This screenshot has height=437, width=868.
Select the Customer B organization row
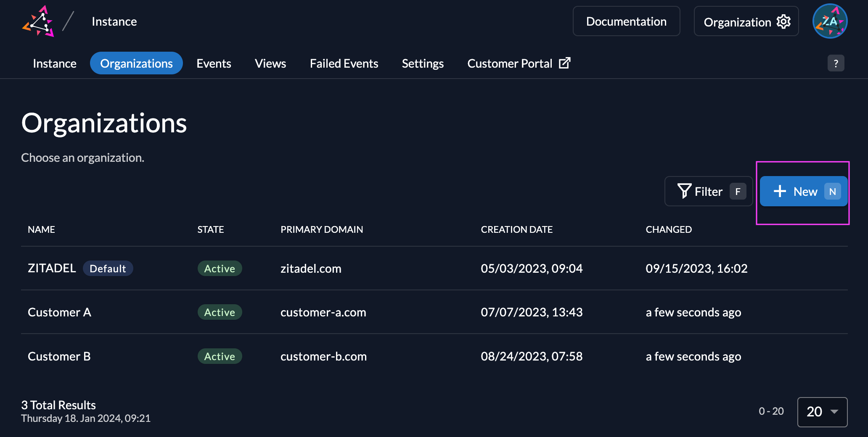(x=59, y=356)
